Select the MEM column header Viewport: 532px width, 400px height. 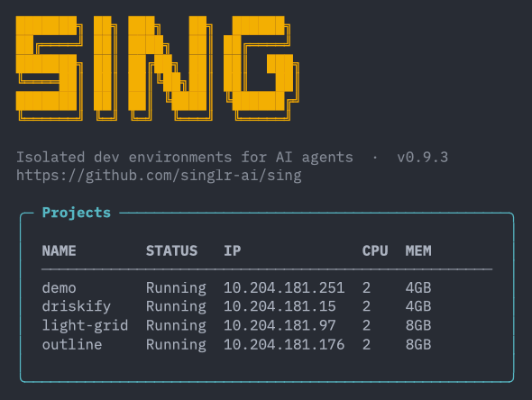(x=418, y=250)
